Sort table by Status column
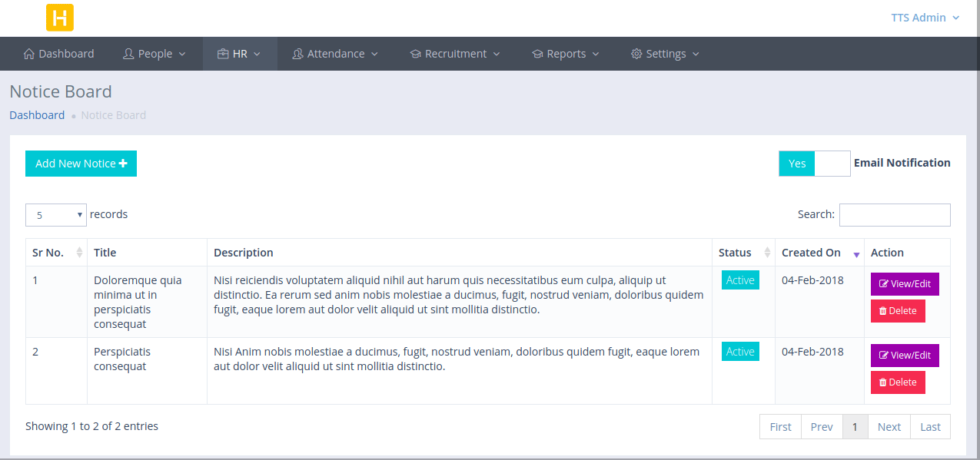Viewport: 980px width, 460px height. point(766,253)
